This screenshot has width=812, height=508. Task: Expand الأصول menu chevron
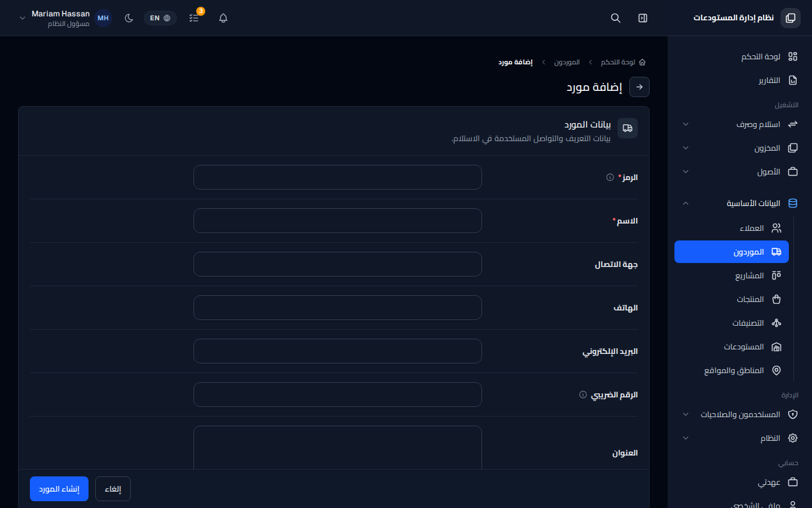point(686,172)
